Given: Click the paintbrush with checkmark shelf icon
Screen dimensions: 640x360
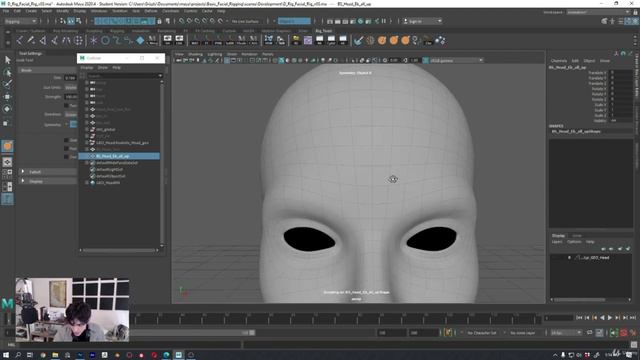Looking at the screenshot, I should 358,40.
